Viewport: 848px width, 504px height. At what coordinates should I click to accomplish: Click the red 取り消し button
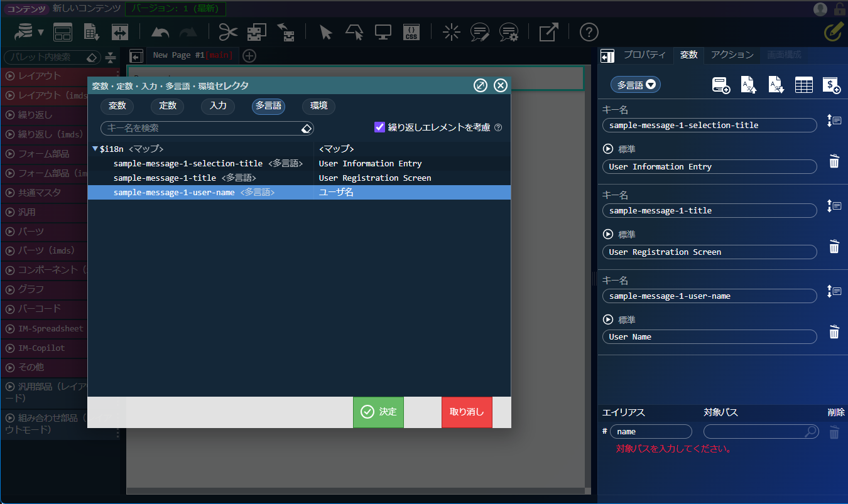467,412
